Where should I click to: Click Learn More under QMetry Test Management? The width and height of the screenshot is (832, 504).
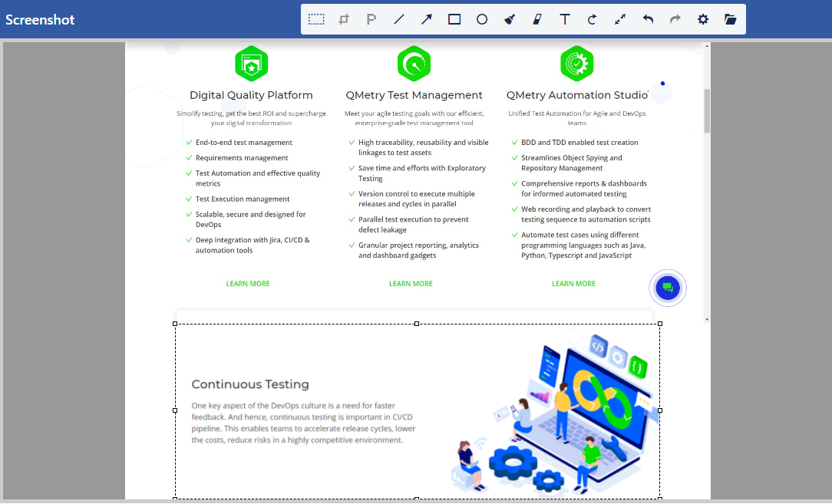pos(411,284)
